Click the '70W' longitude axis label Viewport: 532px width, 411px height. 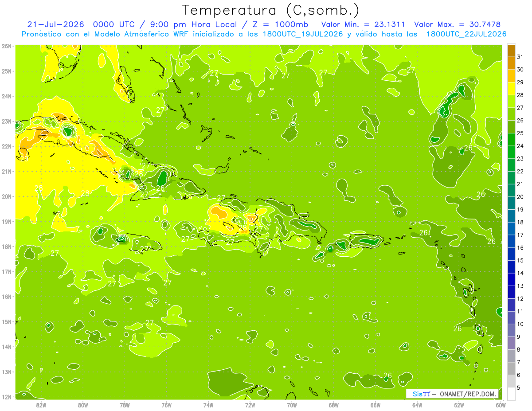pos(292,405)
